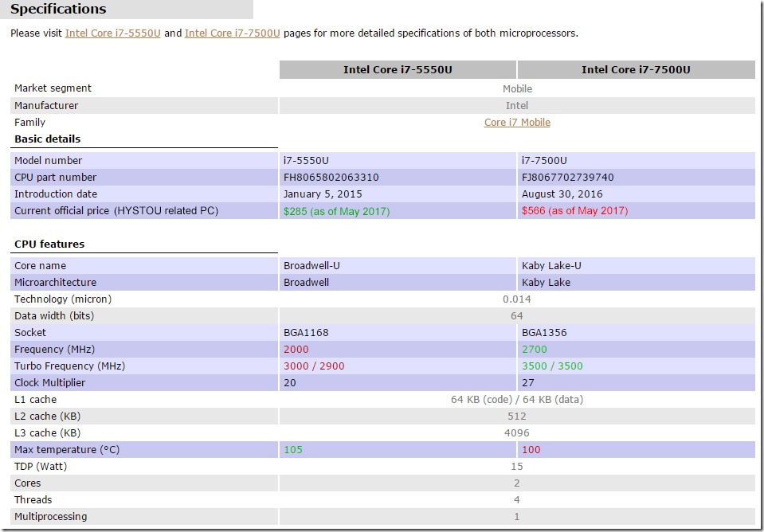The width and height of the screenshot is (764, 532).
Task: Click the TDP (Watt) label
Action: point(41,466)
